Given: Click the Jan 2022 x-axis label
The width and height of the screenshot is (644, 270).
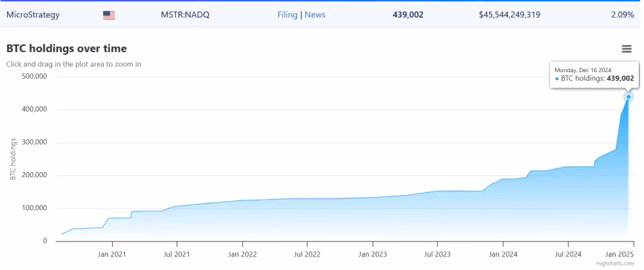Looking at the screenshot, I should pos(242,255).
